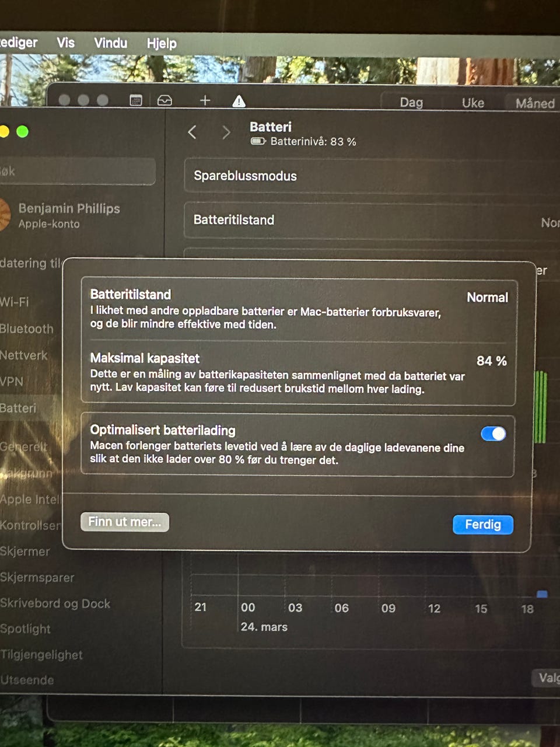Click the Batteritilstand row behind the dialog
Image resolution: width=560 pixels, height=747 pixels.
372,220
